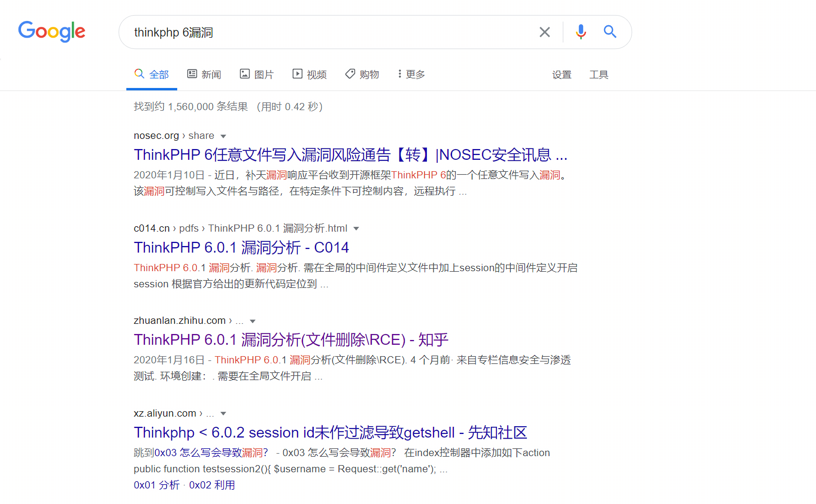Start voice search with microphone icon
Viewport: 816px width, 504px height.
[x=581, y=32]
